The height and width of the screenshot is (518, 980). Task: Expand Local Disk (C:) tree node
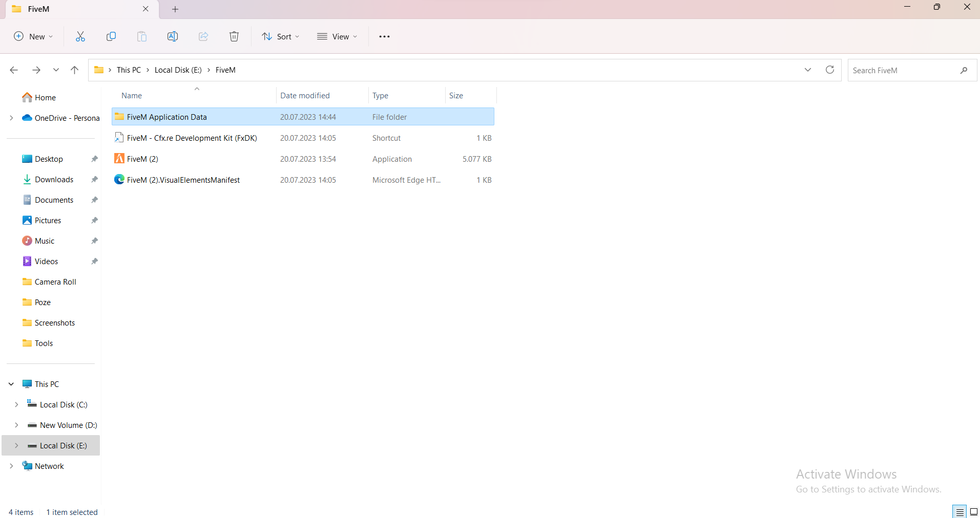[x=16, y=404]
